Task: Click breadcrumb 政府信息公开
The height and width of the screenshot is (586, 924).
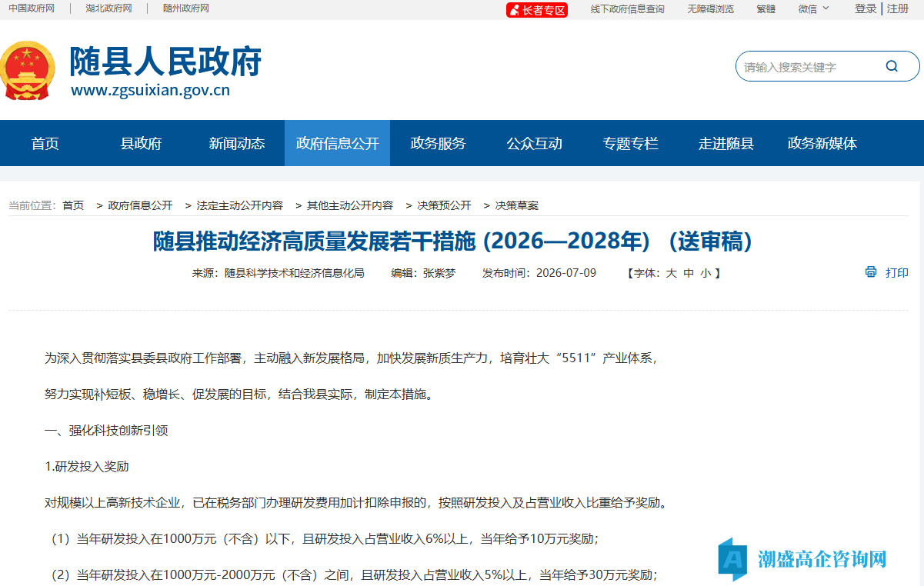Action: coord(140,205)
